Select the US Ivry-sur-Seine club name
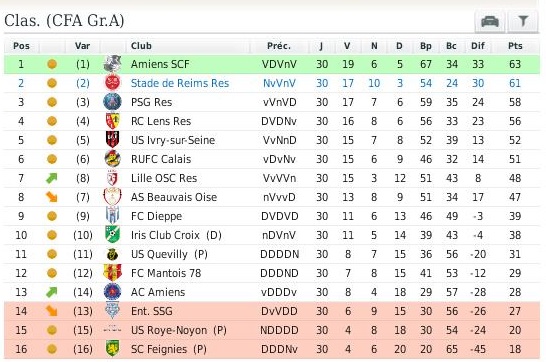The width and height of the screenshot is (546, 362). 173,140
